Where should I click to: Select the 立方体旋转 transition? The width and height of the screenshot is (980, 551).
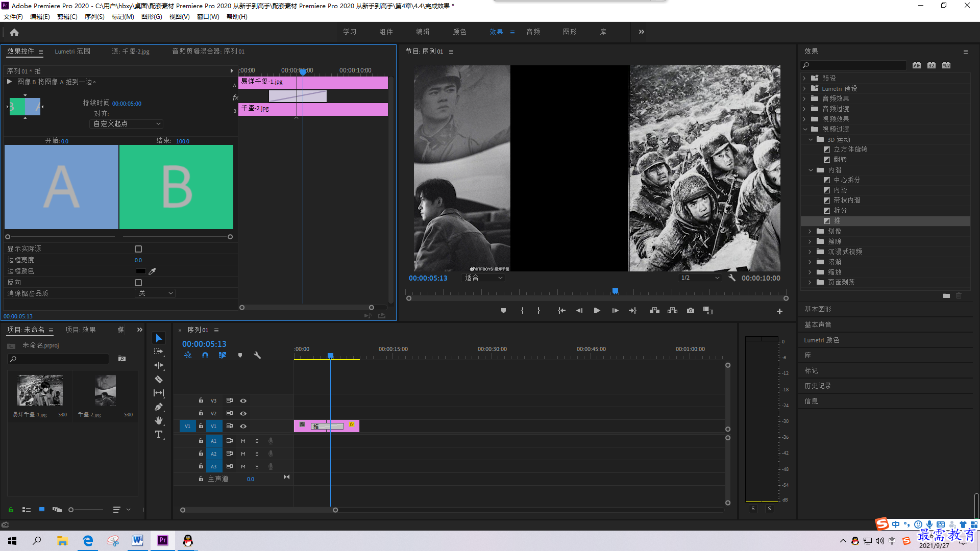coord(850,149)
